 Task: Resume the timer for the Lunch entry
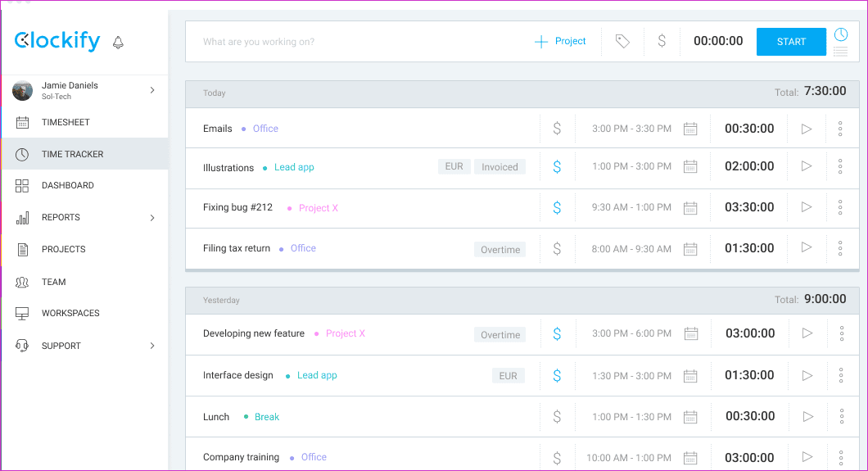coord(807,416)
